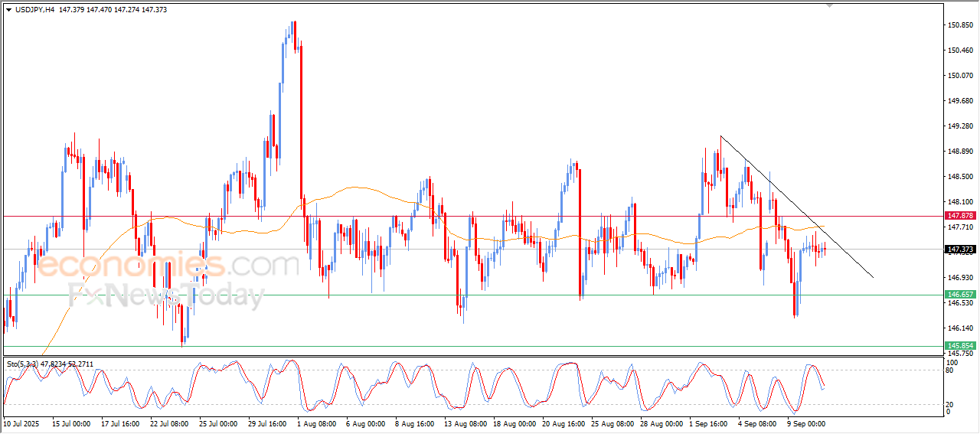This screenshot has width=980, height=434.
Task: Click the 9 Sep 00:00 time label
Action: 805,423
